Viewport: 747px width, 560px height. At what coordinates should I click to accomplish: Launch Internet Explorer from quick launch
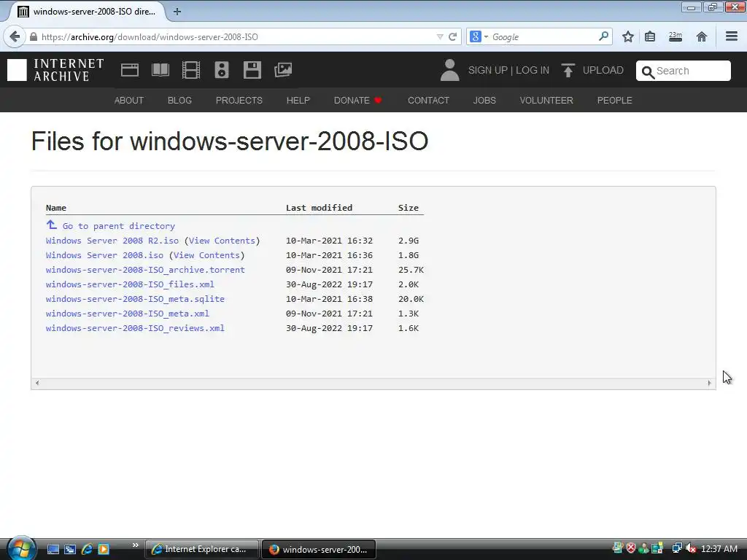[x=87, y=549]
